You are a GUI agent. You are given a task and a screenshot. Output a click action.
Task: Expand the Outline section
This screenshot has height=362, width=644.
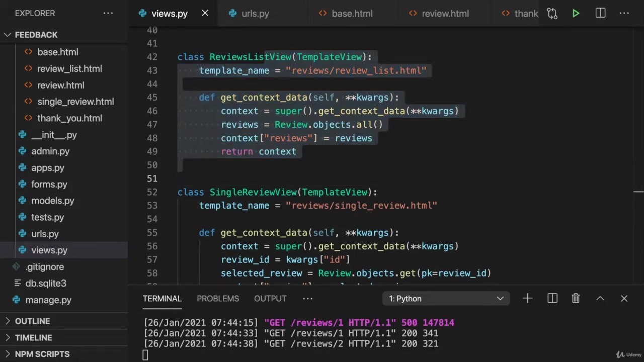coord(32,321)
